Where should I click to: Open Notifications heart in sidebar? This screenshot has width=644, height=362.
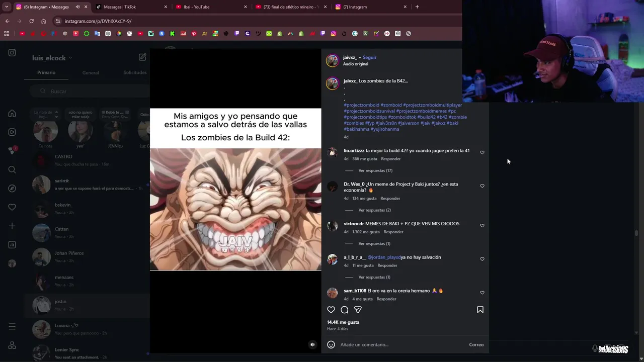[x=12, y=207]
